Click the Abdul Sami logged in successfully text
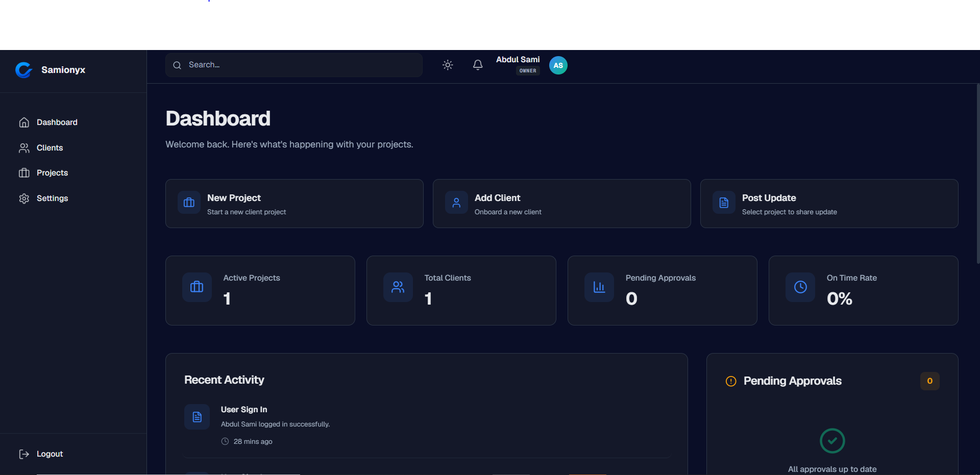 click(276, 424)
